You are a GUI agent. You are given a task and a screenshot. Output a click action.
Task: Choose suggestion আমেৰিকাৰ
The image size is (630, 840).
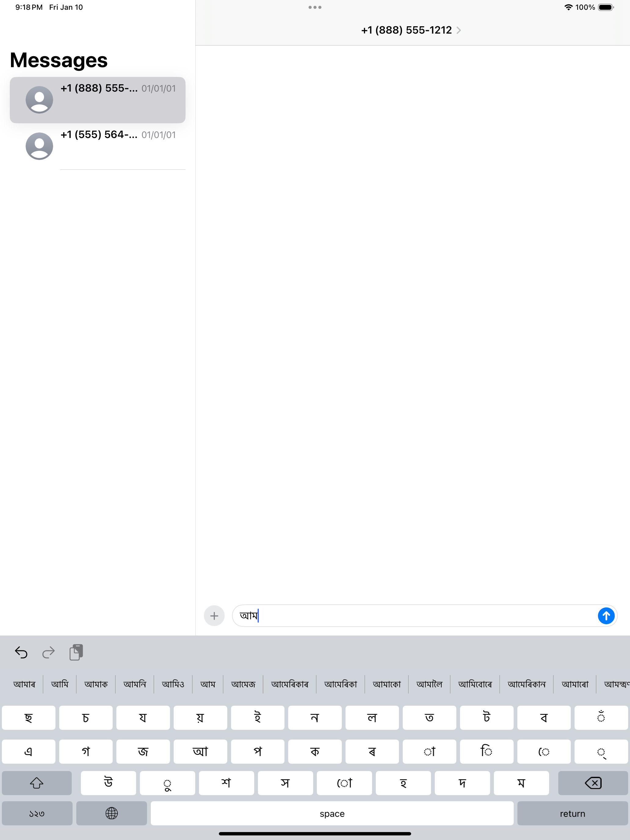point(290,684)
